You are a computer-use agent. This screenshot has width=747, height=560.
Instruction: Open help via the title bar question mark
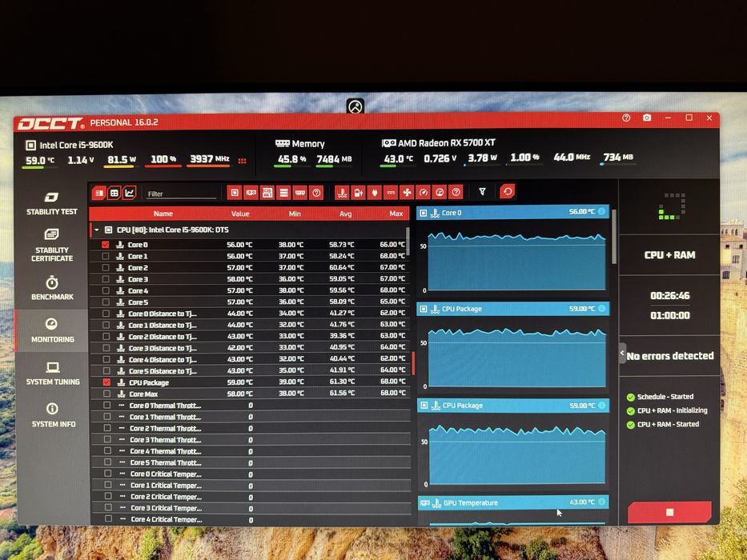coord(626,118)
